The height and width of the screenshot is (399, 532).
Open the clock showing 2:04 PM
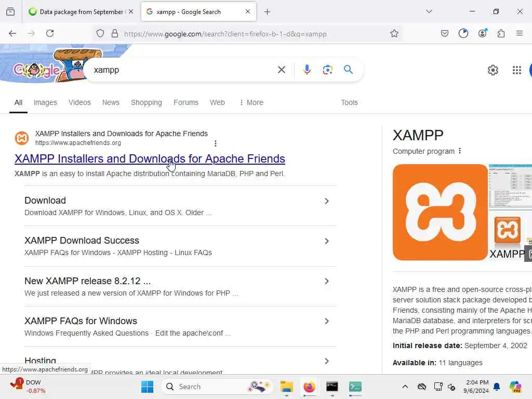click(477, 387)
